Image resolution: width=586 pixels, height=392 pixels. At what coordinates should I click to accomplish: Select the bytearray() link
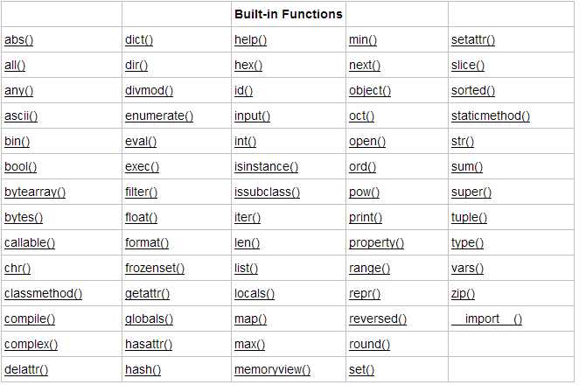pos(35,192)
